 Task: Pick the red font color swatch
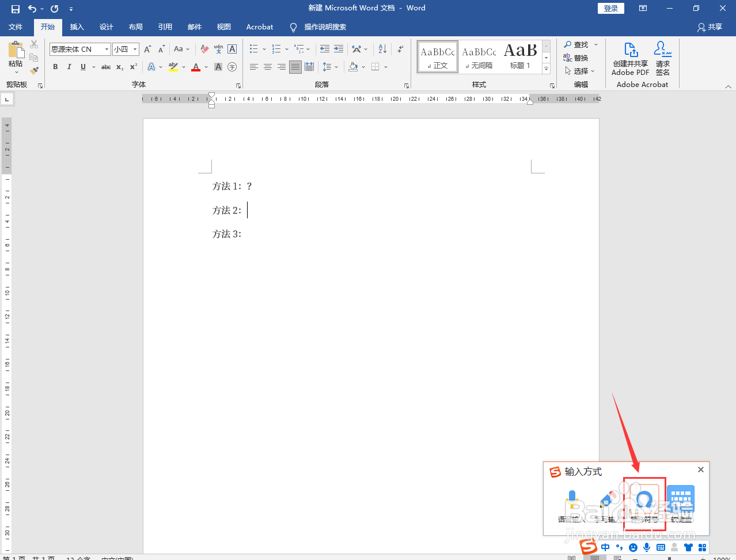click(x=196, y=67)
